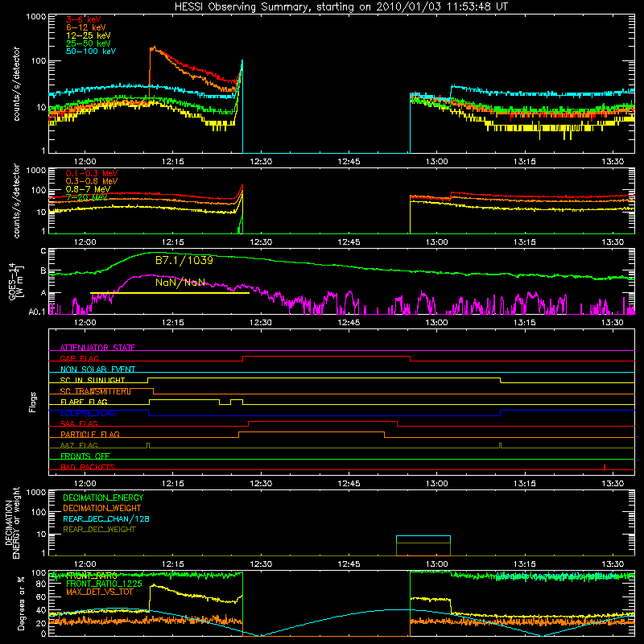
Task: Select the NON_SOLAR_EVENT flag label
Action: (97, 369)
